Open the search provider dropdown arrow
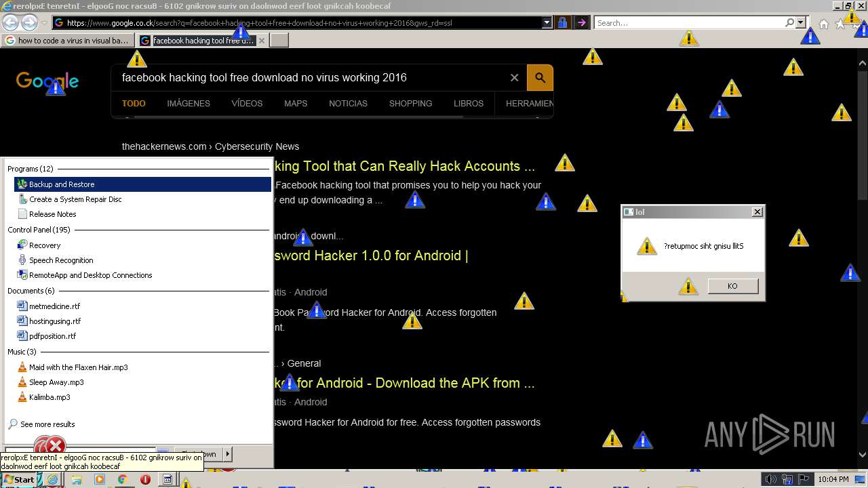Image resolution: width=868 pixels, height=488 pixels. coord(801,22)
